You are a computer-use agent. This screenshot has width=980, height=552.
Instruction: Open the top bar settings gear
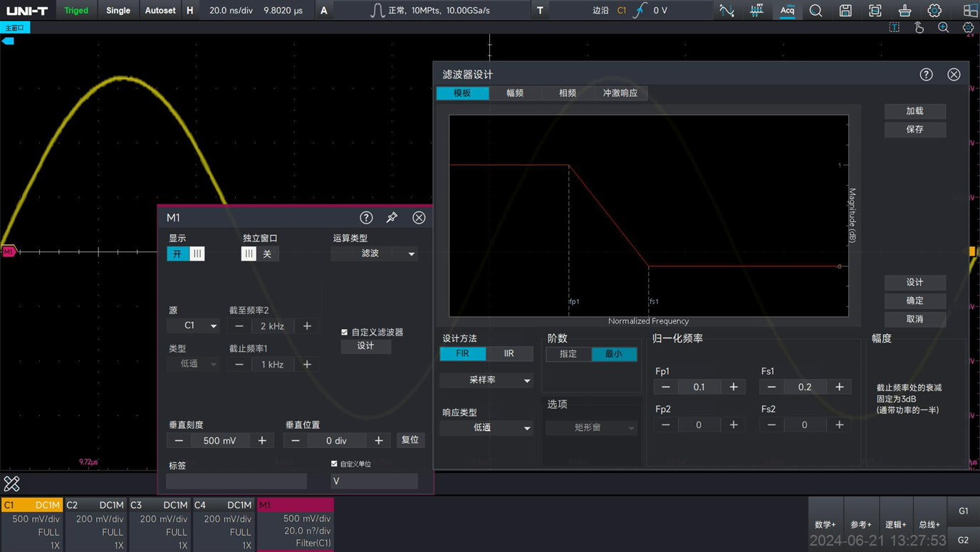click(934, 11)
